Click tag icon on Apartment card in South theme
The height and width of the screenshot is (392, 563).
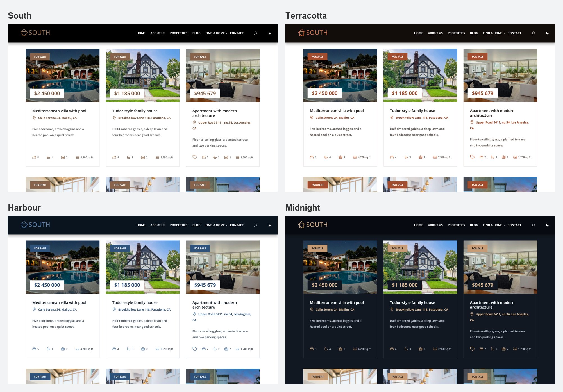coord(195,157)
